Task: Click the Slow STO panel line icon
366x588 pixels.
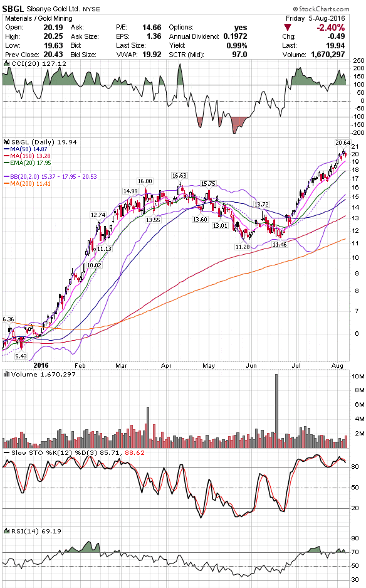Action: [7, 452]
